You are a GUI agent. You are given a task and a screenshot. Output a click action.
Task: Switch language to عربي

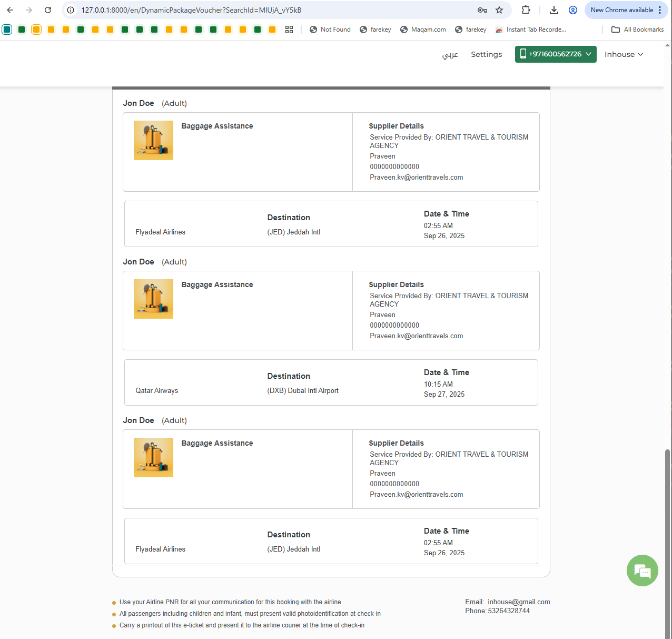450,54
